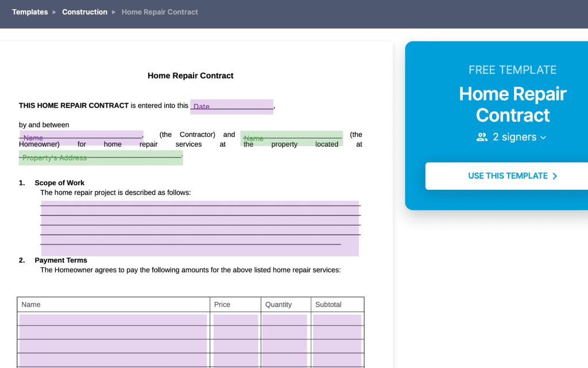The image size is (588, 368).
Task: Open the Construction templates category
Action: point(85,12)
